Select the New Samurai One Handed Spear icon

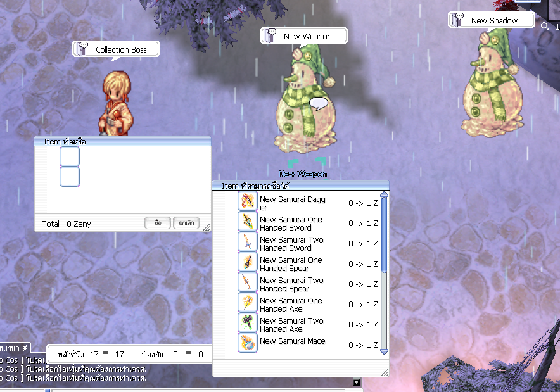click(x=247, y=262)
